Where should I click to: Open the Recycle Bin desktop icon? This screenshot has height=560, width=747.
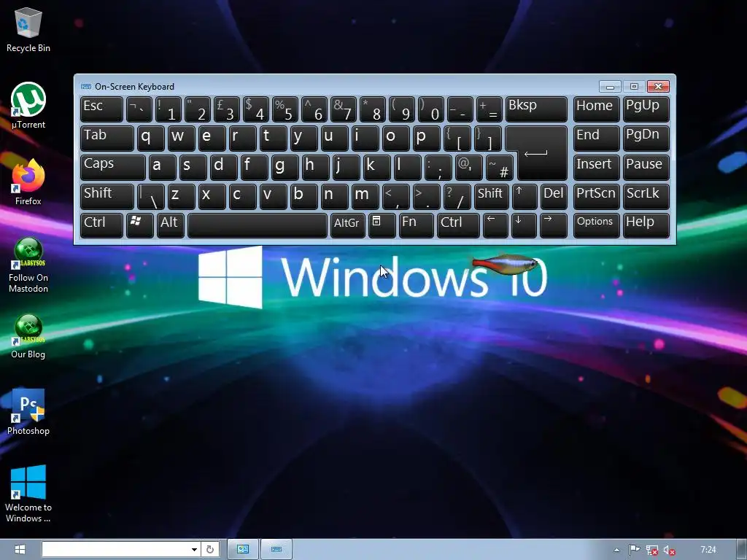28,29
